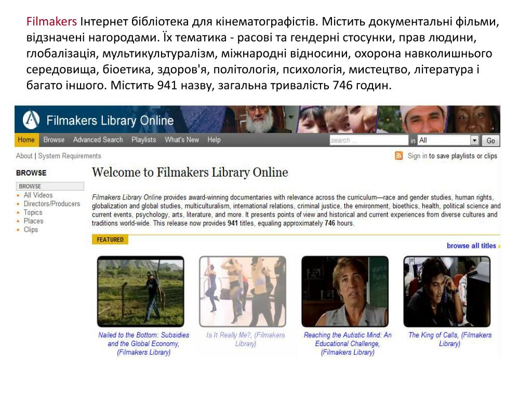
Task: Click the bold '941' titles count
Action: click(232, 223)
